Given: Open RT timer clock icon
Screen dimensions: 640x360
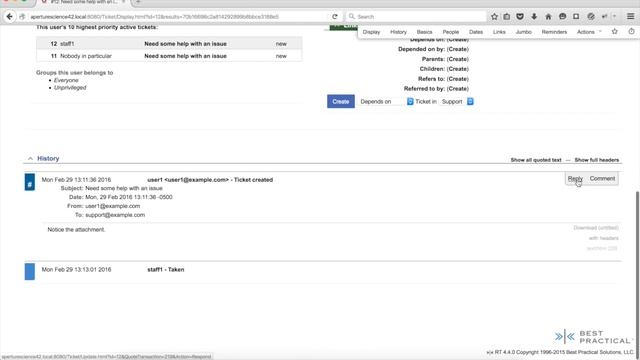Looking at the screenshot, I should point(631,31).
